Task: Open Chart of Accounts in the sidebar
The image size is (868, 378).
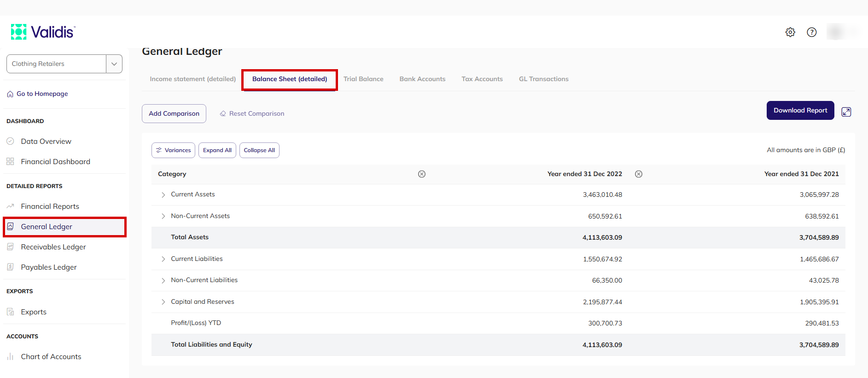Action: pyautogui.click(x=51, y=356)
